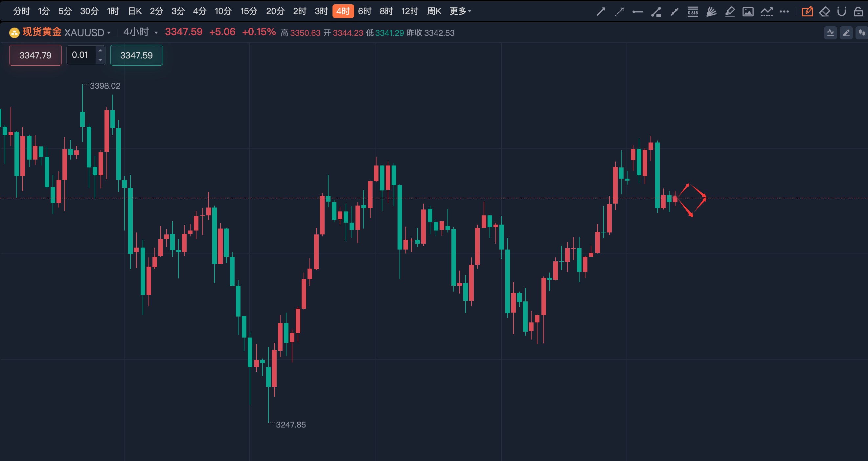Click the green buy price 3347.59 button
Screen dimensions: 868x461
136,55
